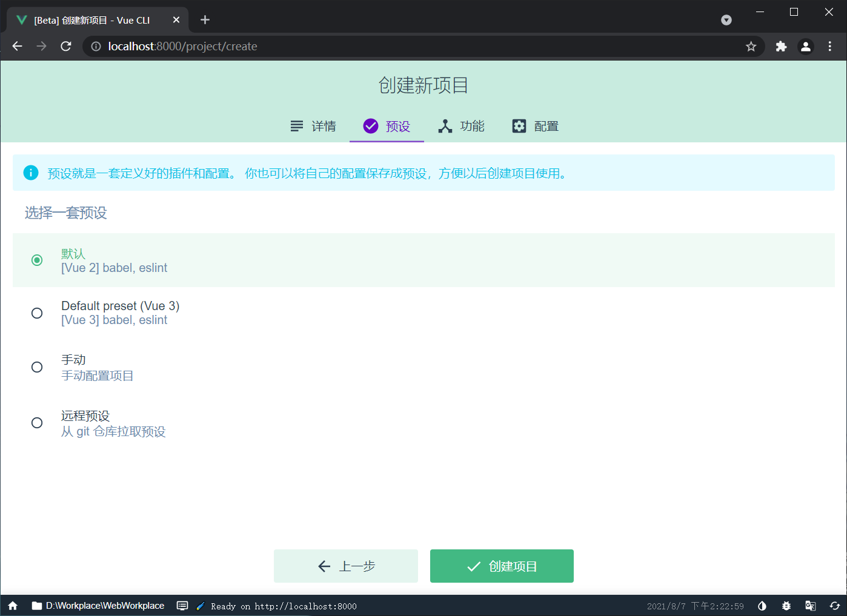The height and width of the screenshot is (616, 847).
Task: Toggle dark mode icon in status bar
Action: [x=762, y=606]
